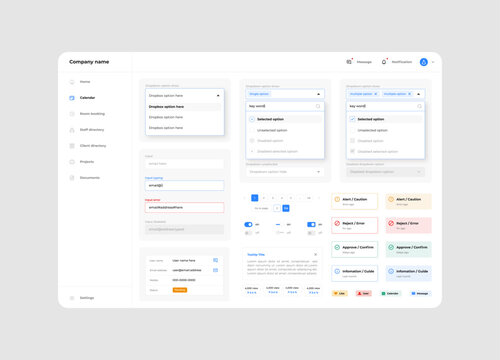Click the go-to-page number box
500x360 pixels.
coord(277,208)
